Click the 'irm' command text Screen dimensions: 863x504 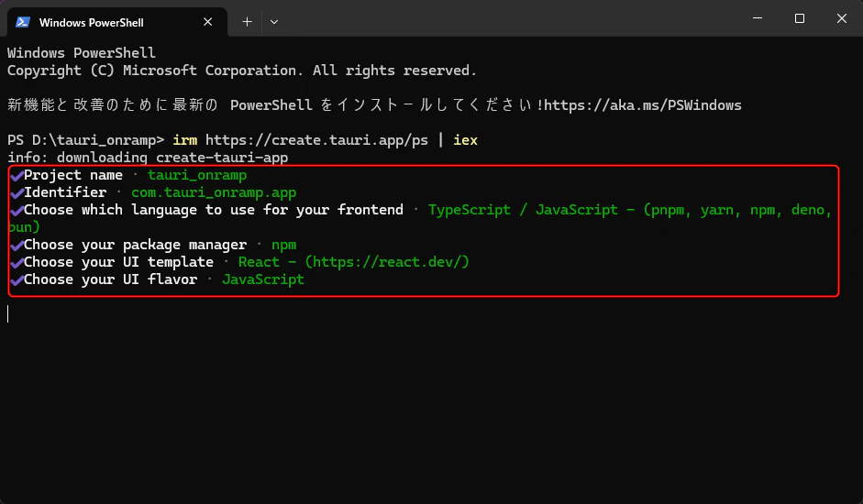(x=185, y=140)
